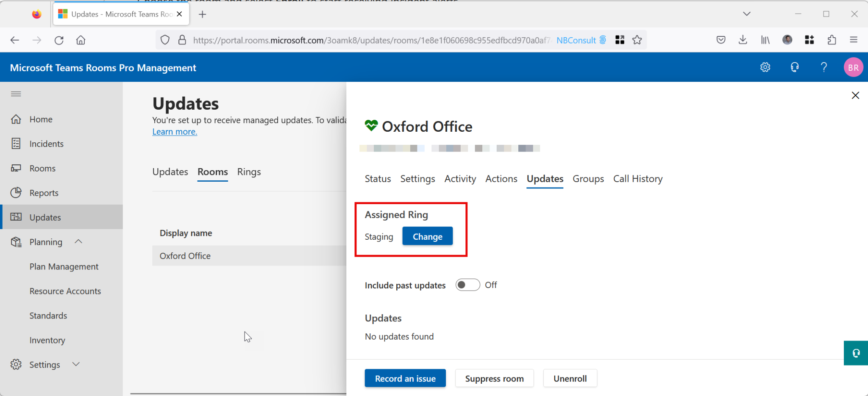Open support via the headset icon

[795, 67]
